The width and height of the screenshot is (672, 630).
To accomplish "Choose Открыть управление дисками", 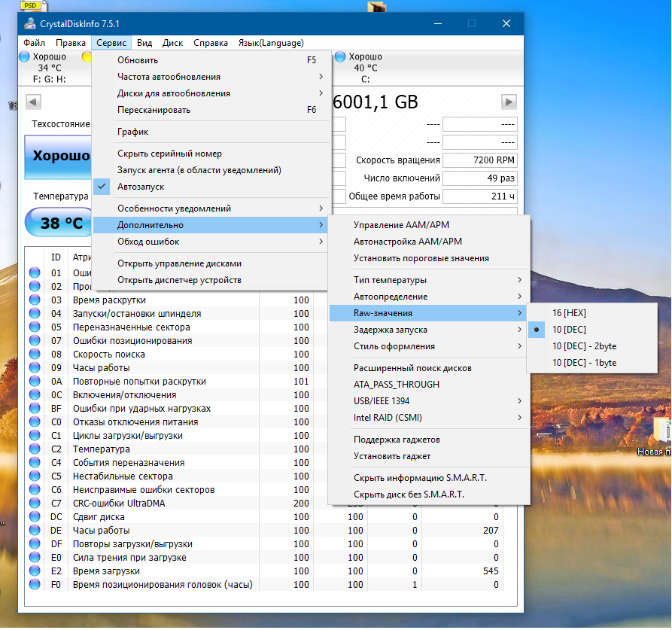I will pyautogui.click(x=210, y=263).
